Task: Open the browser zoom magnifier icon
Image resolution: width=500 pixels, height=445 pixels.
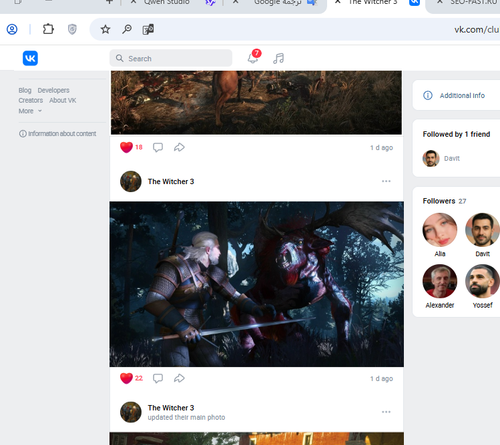Action: (127, 29)
